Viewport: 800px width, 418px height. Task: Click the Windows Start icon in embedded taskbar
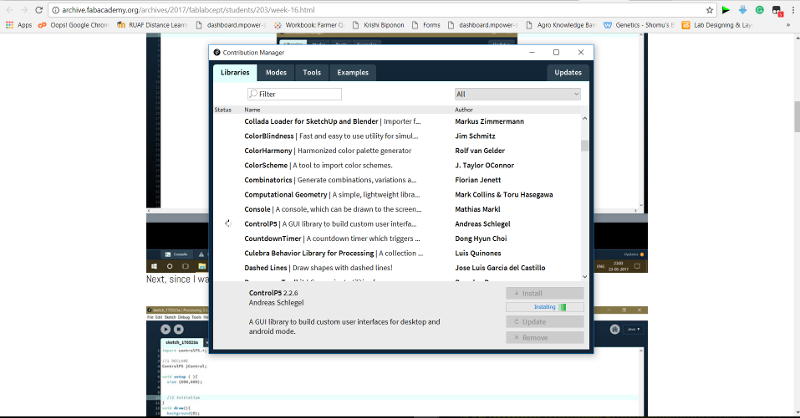[154, 266]
